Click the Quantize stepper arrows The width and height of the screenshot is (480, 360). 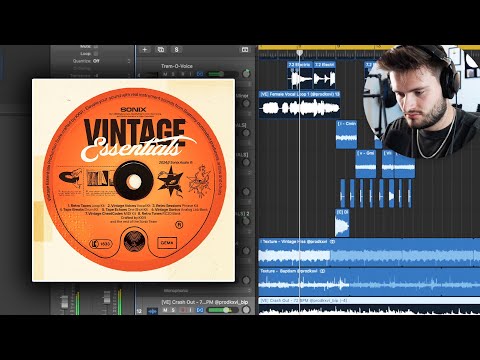129,61
